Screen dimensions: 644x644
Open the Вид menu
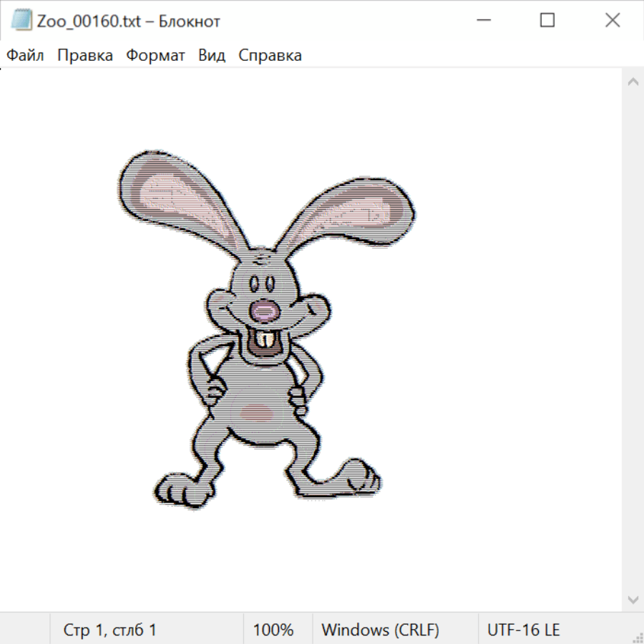(212, 56)
